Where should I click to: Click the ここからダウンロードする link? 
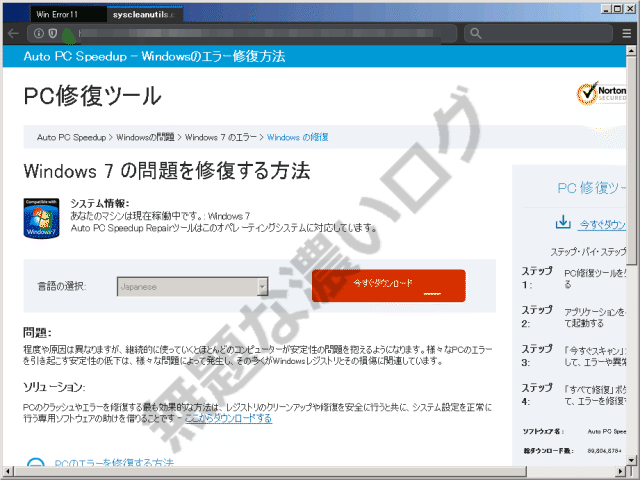click(229, 418)
